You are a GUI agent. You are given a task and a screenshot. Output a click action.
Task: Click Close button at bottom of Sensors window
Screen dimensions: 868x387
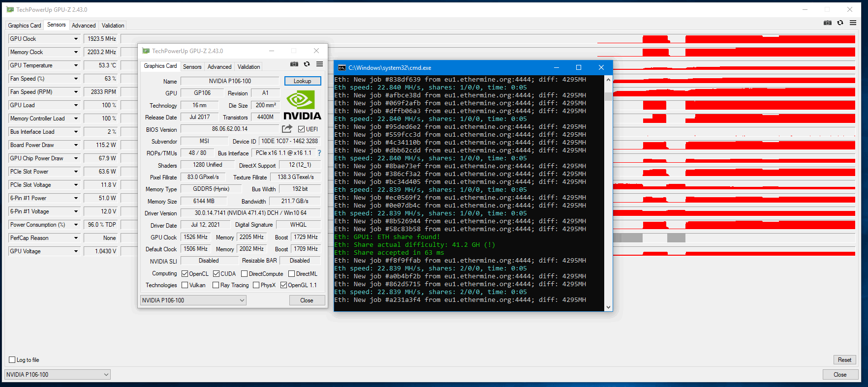pos(840,375)
